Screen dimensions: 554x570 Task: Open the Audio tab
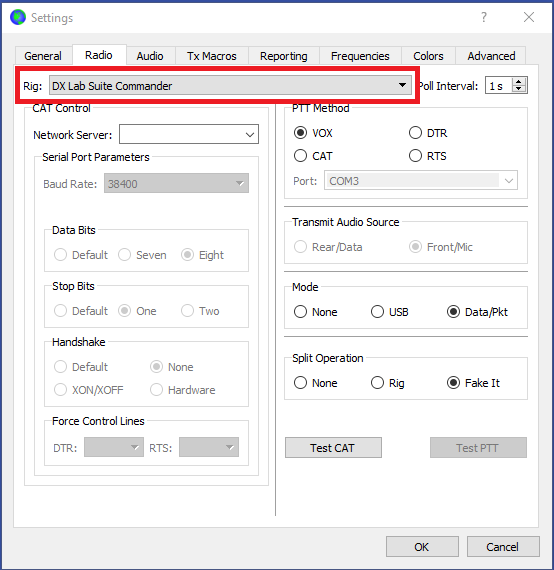(150, 56)
